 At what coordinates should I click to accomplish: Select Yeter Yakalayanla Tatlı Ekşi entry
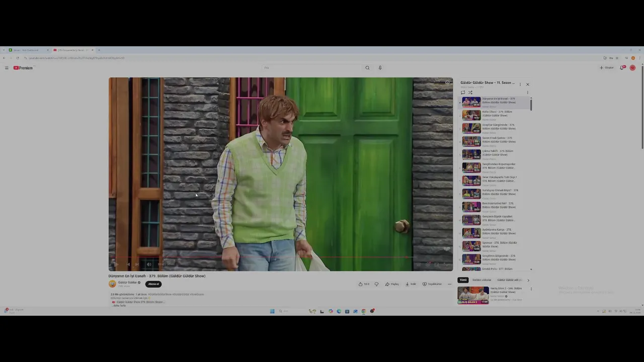coord(495,180)
